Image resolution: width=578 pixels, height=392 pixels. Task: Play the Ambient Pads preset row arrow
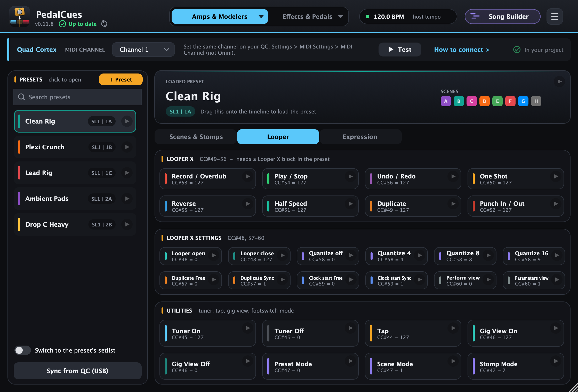pyautogui.click(x=127, y=199)
